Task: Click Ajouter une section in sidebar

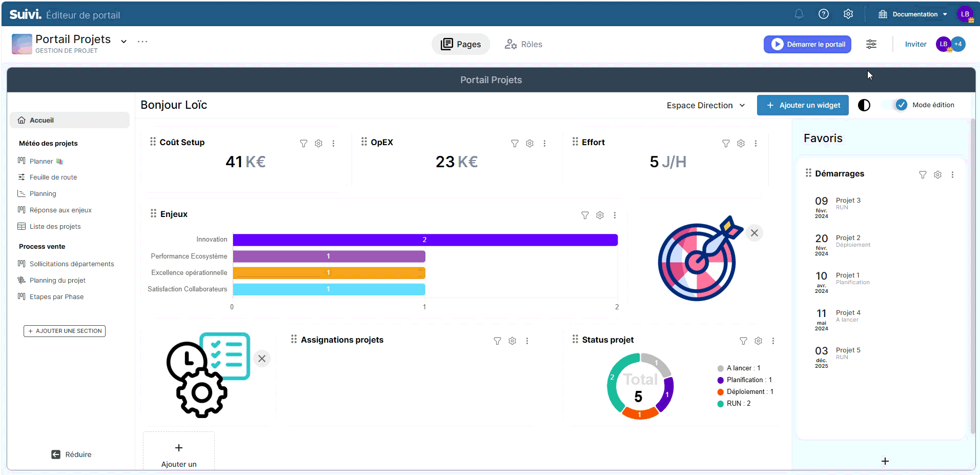Action: [x=65, y=331]
